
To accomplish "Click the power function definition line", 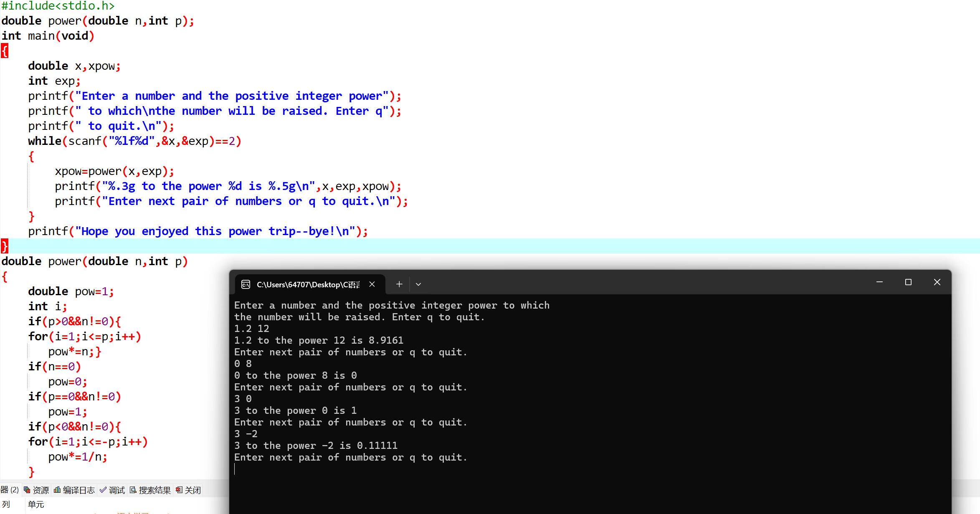I will click(95, 261).
